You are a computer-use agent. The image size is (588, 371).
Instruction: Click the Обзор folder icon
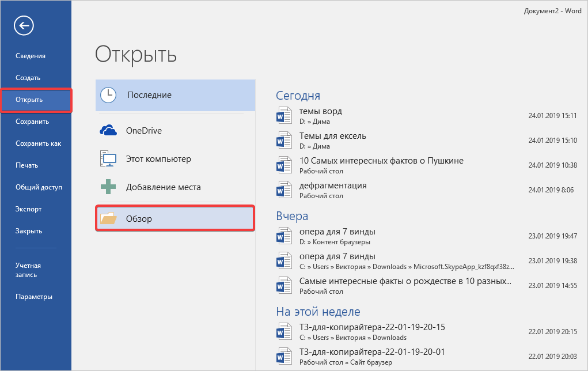click(x=108, y=219)
